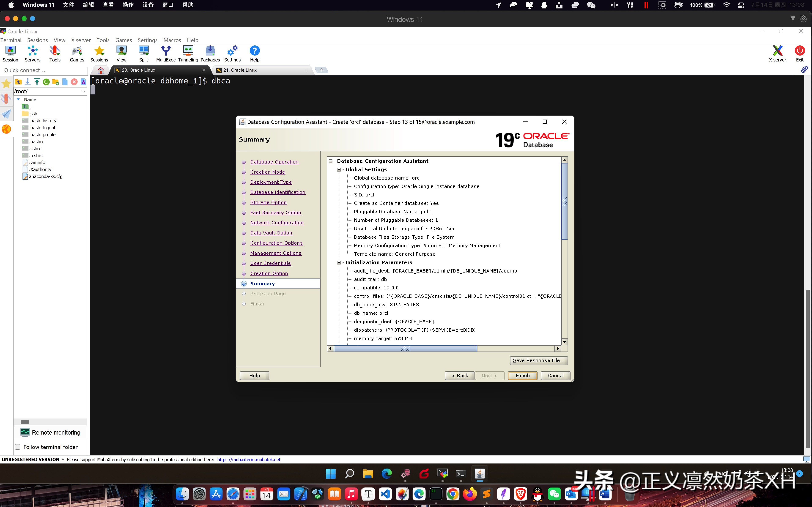This screenshot has width=812, height=507.
Task: Click the Finish button in DBCA
Action: tap(522, 376)
